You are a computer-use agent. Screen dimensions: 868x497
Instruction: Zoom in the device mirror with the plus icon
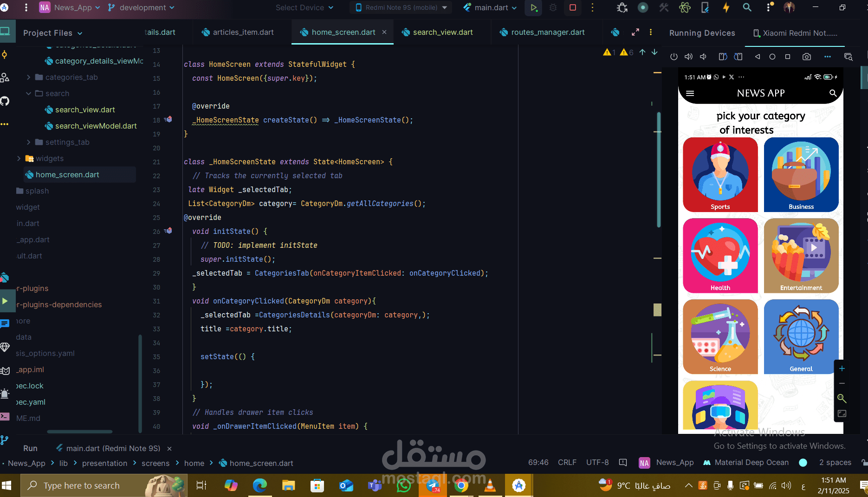point(842,368)
